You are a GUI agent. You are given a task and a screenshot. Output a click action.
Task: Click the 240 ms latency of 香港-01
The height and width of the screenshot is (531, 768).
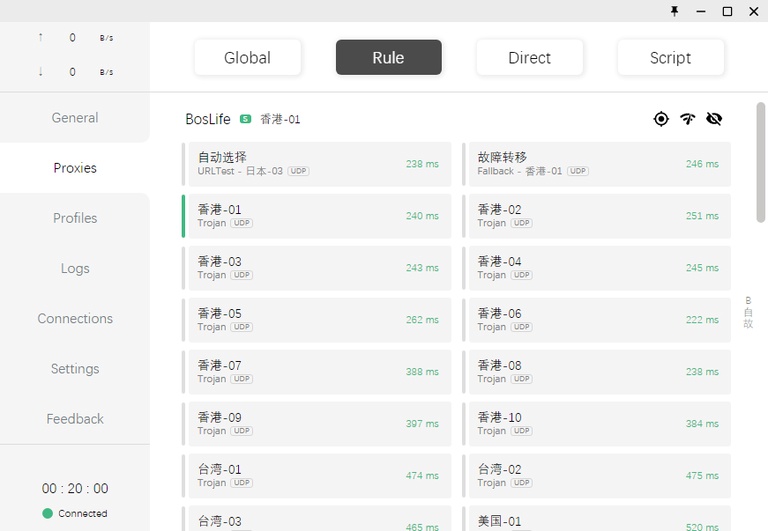tap(422, 216)
